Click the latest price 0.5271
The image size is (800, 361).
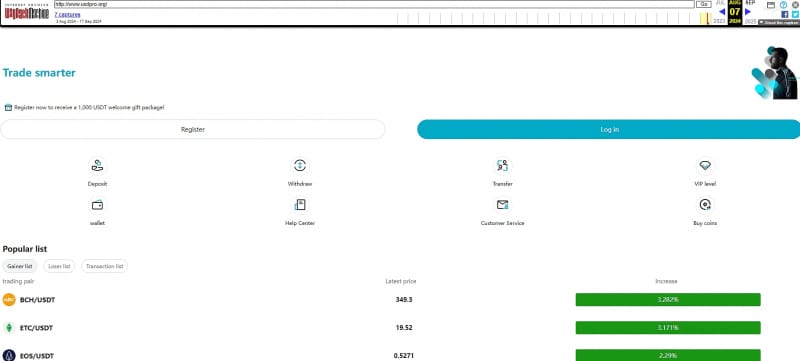(404, 356)
